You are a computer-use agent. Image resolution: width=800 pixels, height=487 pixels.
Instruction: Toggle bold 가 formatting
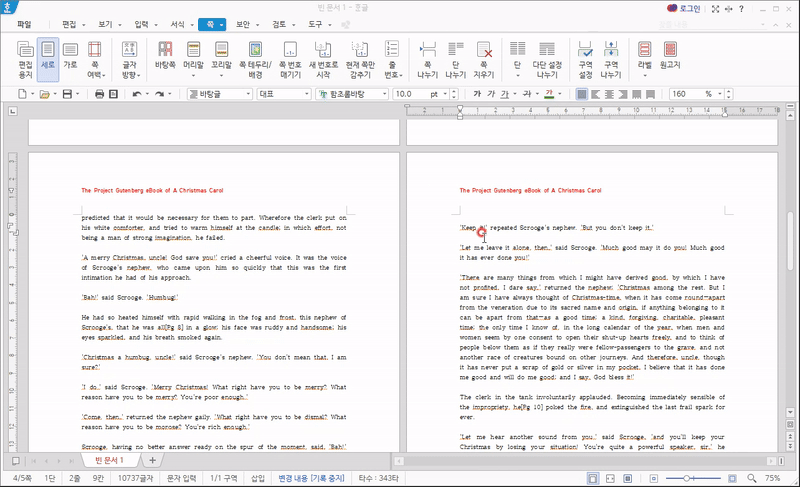(477, 94)
